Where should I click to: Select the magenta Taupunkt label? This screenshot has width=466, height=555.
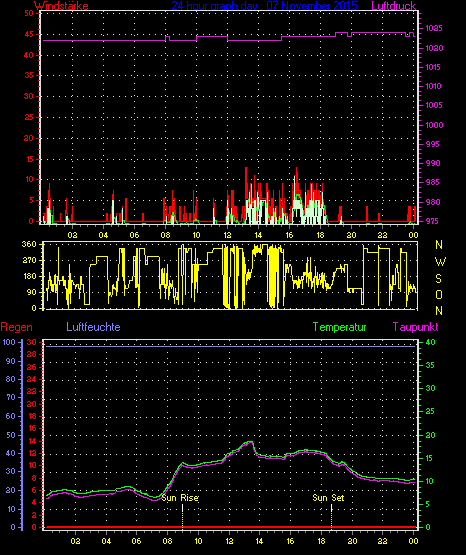click(415, 327)
